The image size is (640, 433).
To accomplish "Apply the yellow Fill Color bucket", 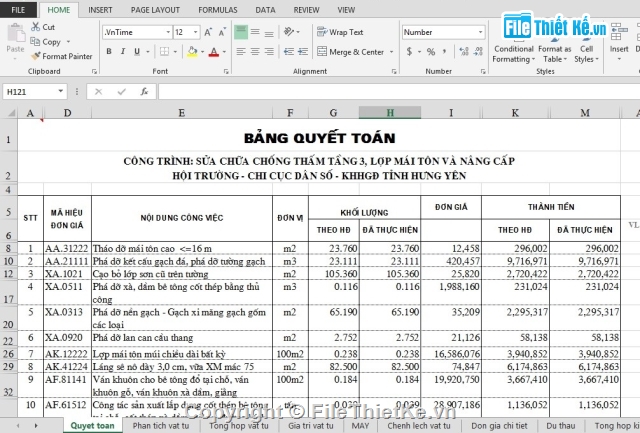I will pyautogui.click(x=192, y=52).
